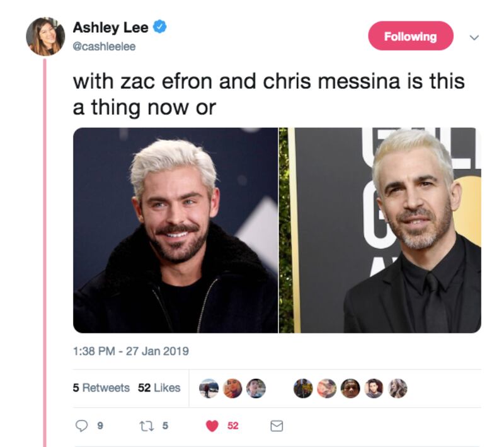View the 5 Retweets list
Image resolution: width=504 pixels, height=447 pixels.
[101, 388]
